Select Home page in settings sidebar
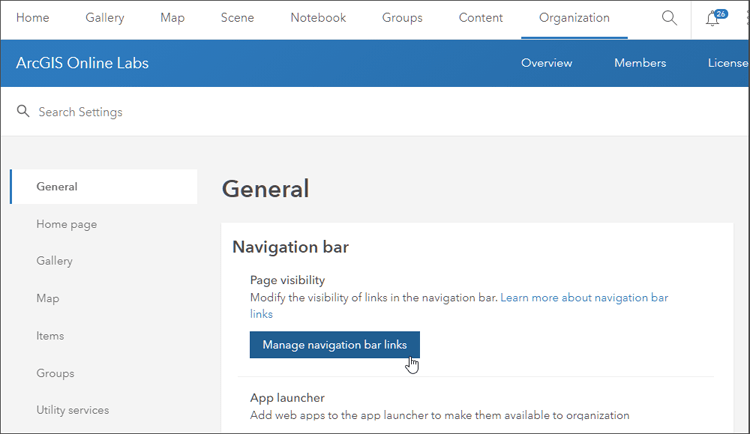 tap(66, 224)
